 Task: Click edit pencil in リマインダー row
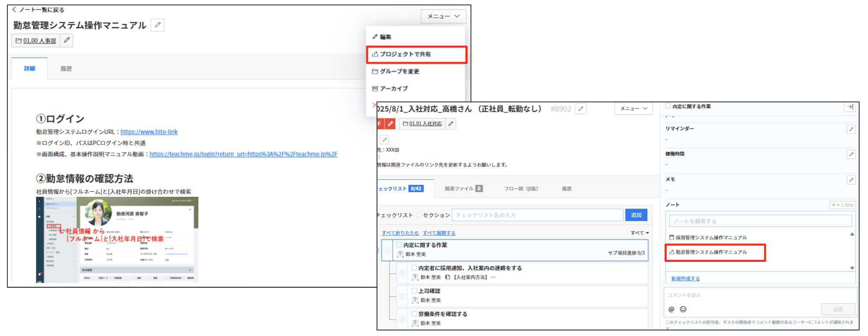(x=851, y=129)
